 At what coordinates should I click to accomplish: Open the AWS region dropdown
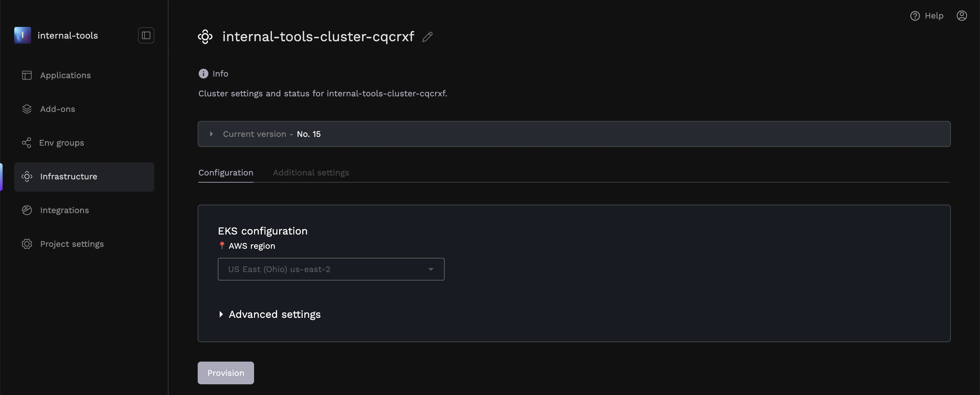pos(330,269)
